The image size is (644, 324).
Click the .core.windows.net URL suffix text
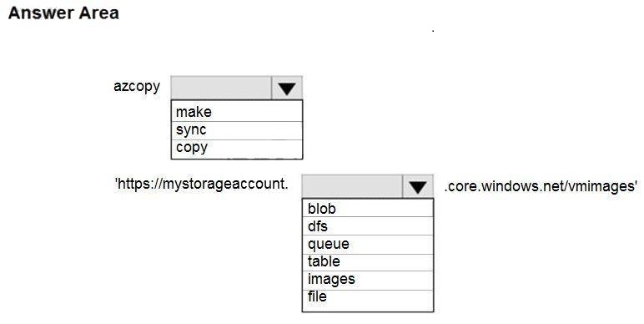(x=506, y=186)
